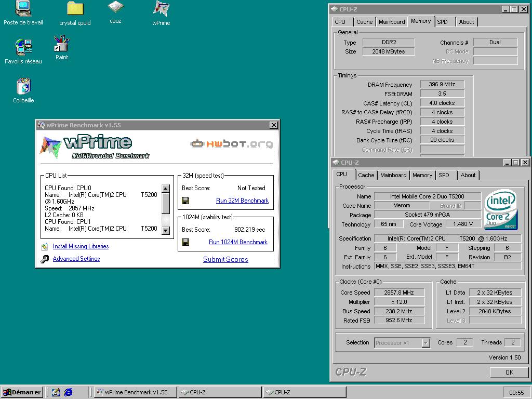Screen dimensions: 532x399
Task: Click CPU List scrollbar thumb
Action: pos(166,204)
